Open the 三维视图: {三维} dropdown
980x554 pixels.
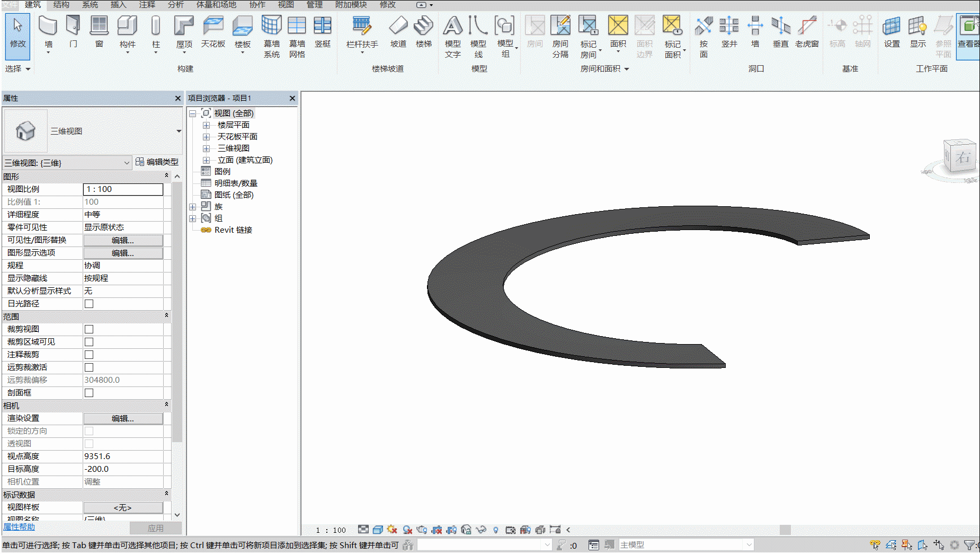pyautogui.click(x=67, y=163)
